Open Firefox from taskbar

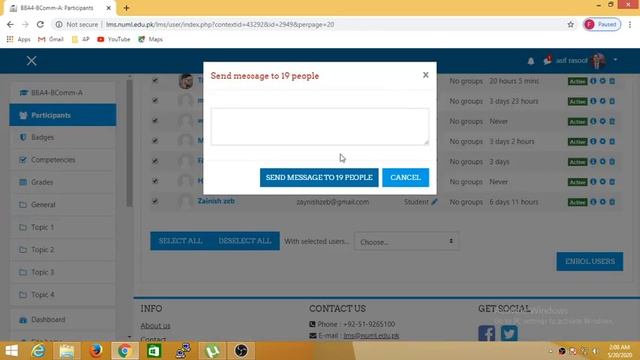(x=96, y=351)
